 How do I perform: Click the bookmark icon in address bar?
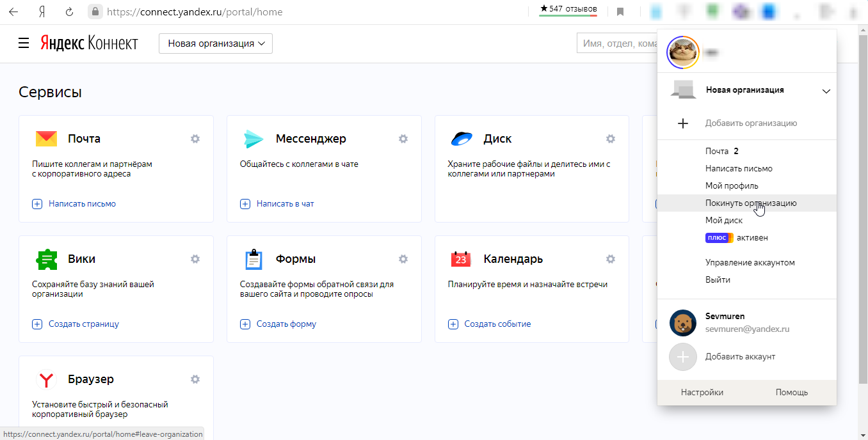(620, 12)
